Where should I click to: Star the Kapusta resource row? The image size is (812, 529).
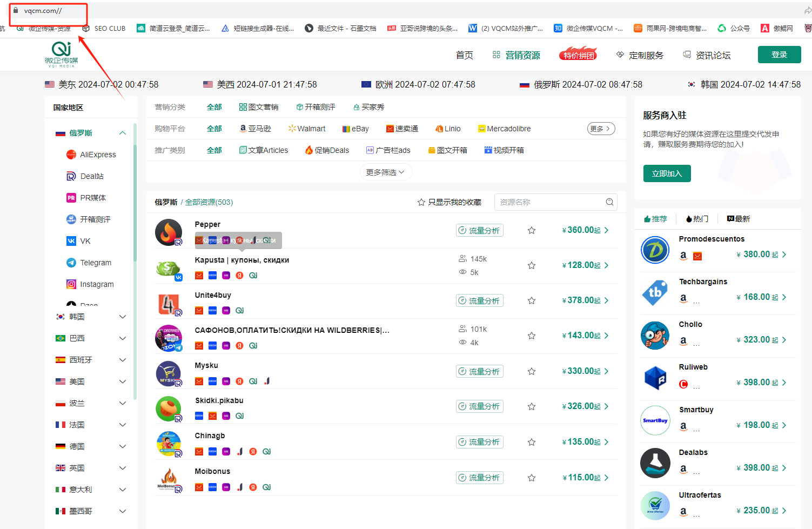(x=532, y=265)
